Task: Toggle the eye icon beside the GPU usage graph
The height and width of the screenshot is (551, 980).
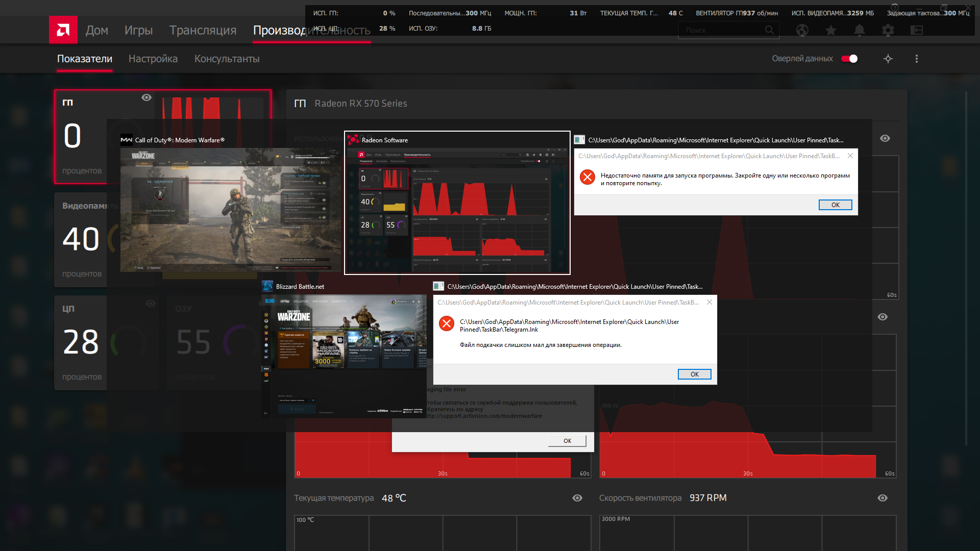Action: [x=885, y=139]
